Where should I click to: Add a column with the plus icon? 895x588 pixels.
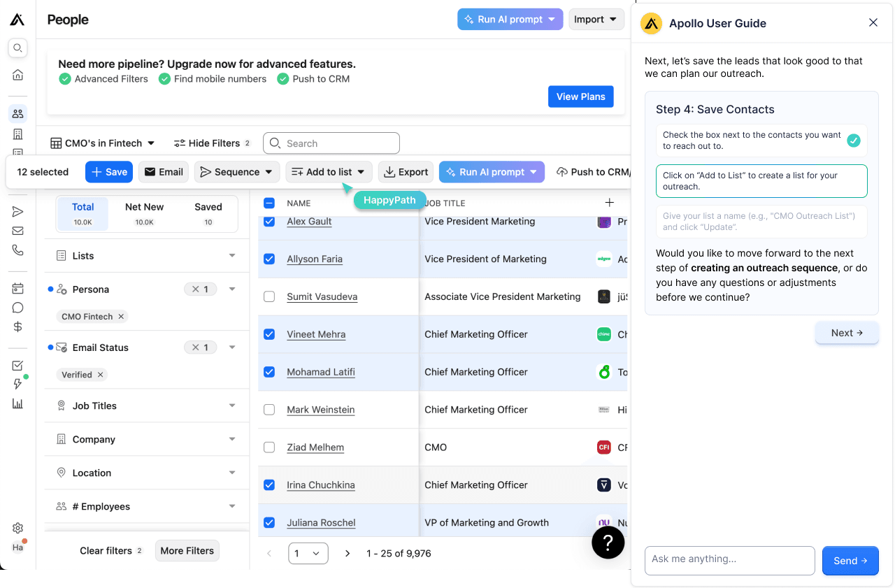(609, 203)
